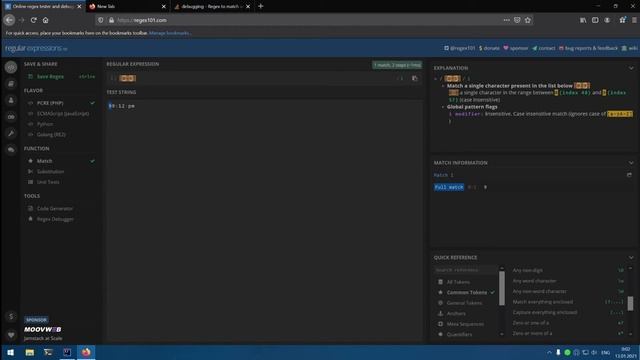Open the wiki link in header
The height and width of the screenshot is (360, 640).
pyautogui.click(x=629, y=48)
